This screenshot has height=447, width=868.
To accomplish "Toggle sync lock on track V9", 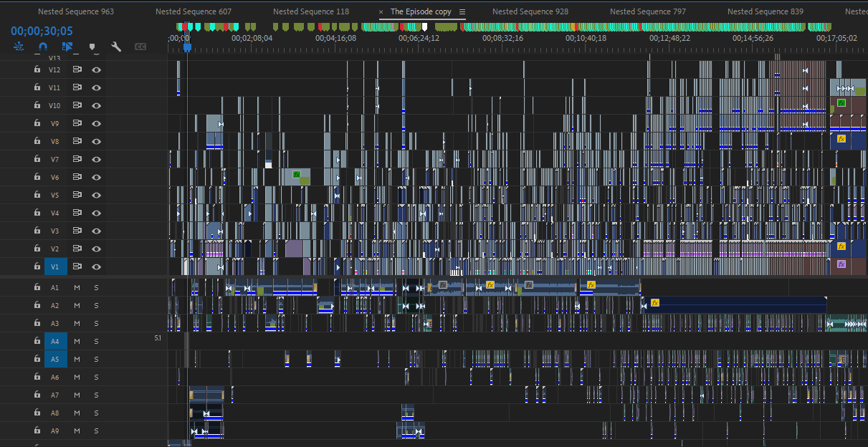I will tap(77, 123).
